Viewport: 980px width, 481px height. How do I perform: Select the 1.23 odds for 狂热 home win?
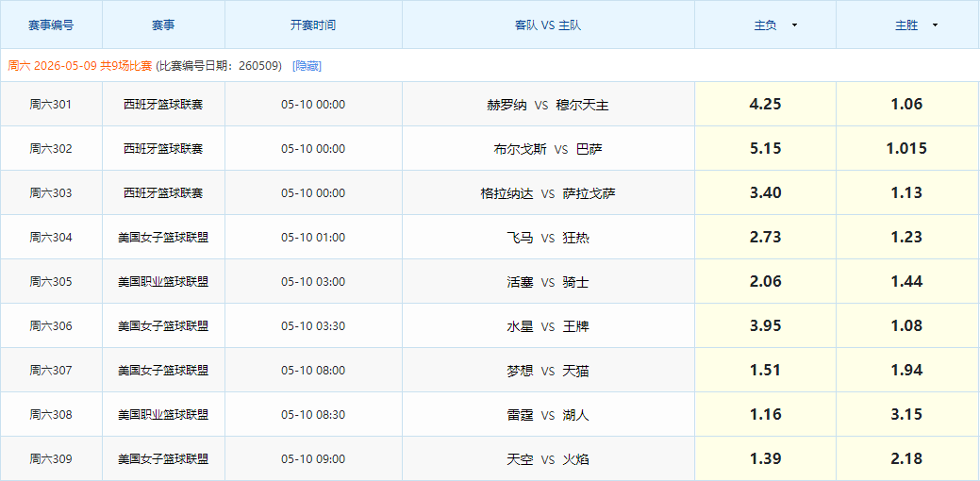(907, 238)
